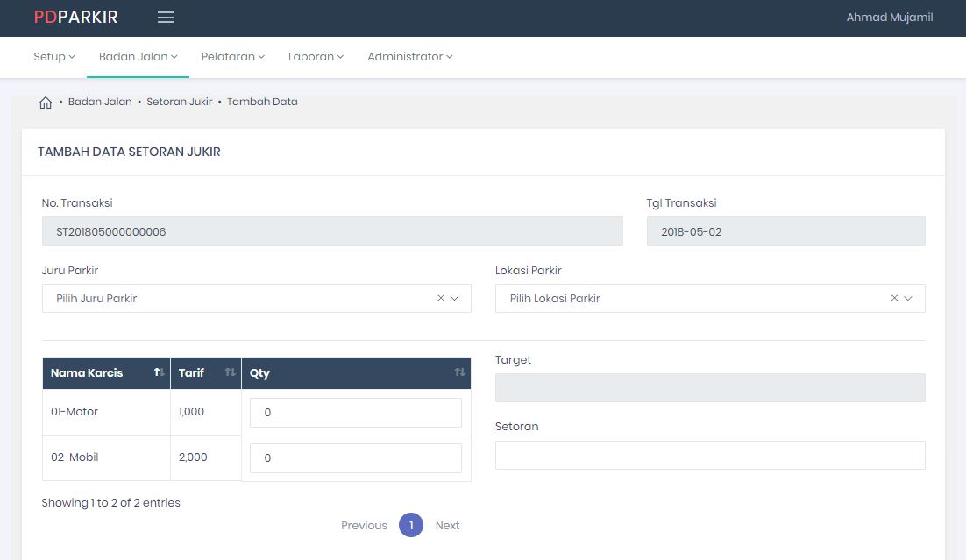The width and height of the screenshot is (966, 560).
Task: Go to Next table page
Action: (447, 526)
